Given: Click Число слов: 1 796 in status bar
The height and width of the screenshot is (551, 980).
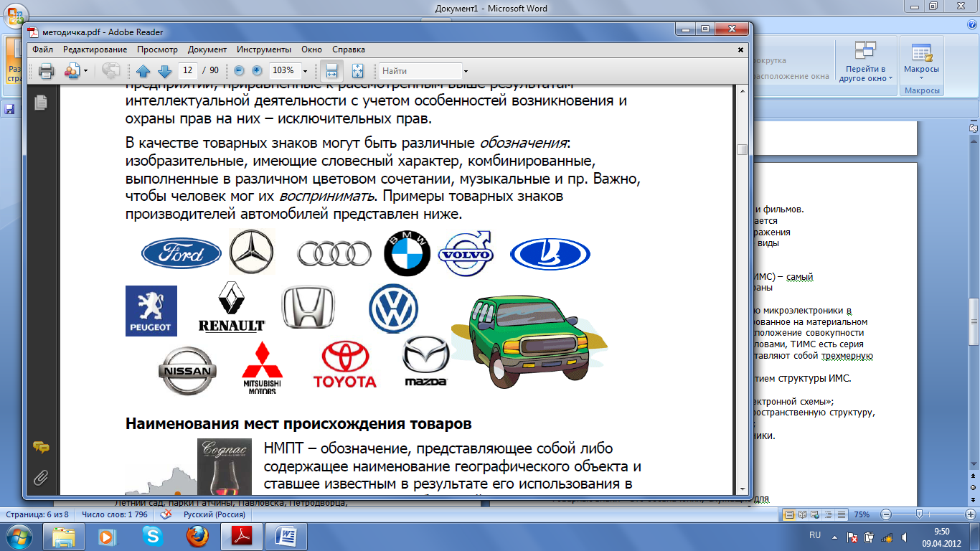Looking at the screenshot, I should [115, 514].
